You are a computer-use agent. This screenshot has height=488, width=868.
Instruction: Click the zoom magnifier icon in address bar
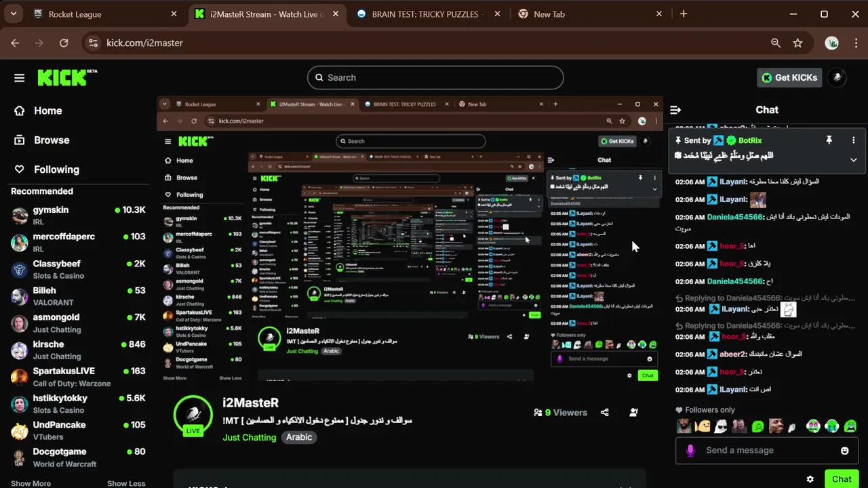(x=776, y=43)
